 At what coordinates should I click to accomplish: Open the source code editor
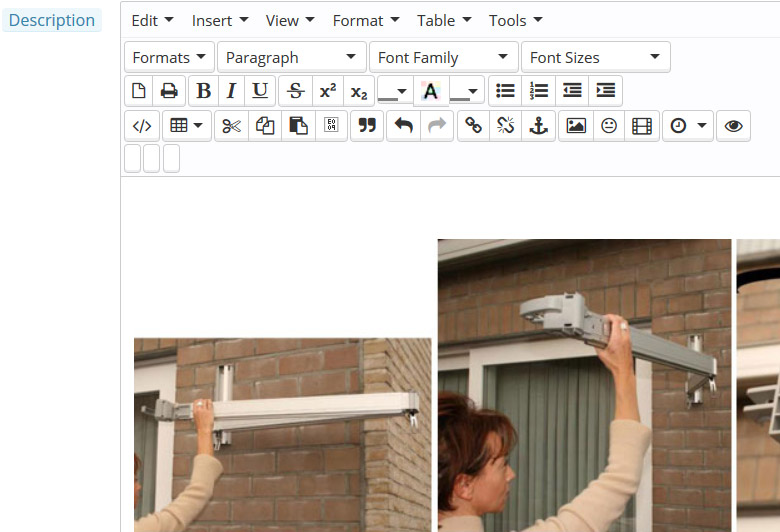pyautogui.click(x=142, y=126)
